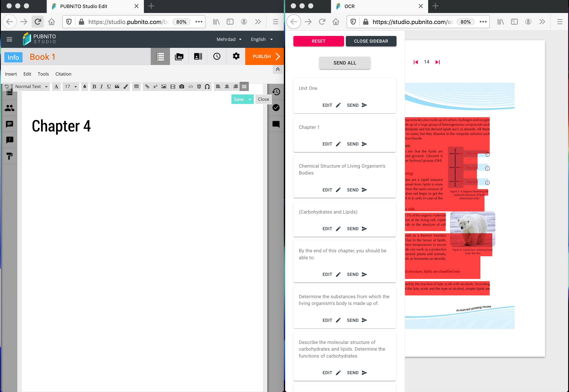Open the Normal Text style dropdown

click(31, 86)
